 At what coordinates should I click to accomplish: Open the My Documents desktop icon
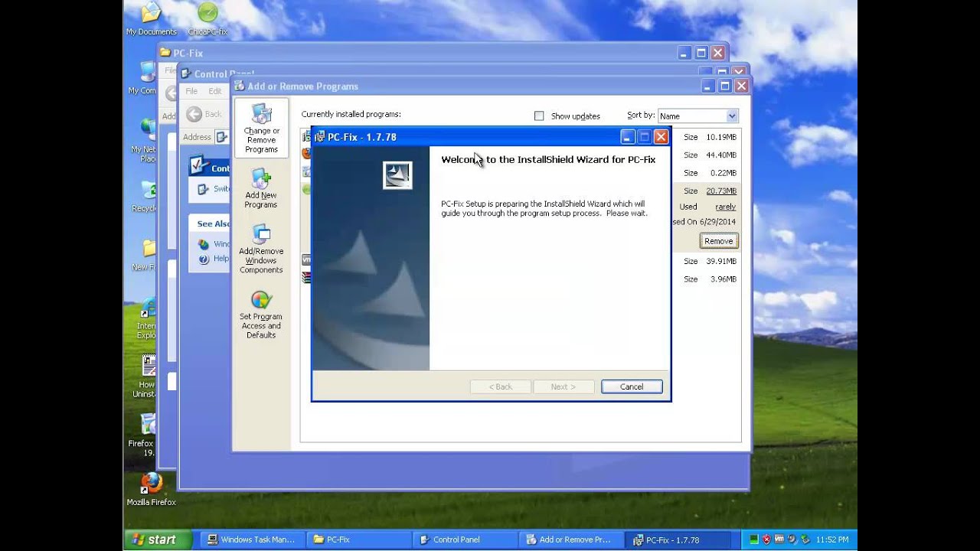(x=152, y=13)
